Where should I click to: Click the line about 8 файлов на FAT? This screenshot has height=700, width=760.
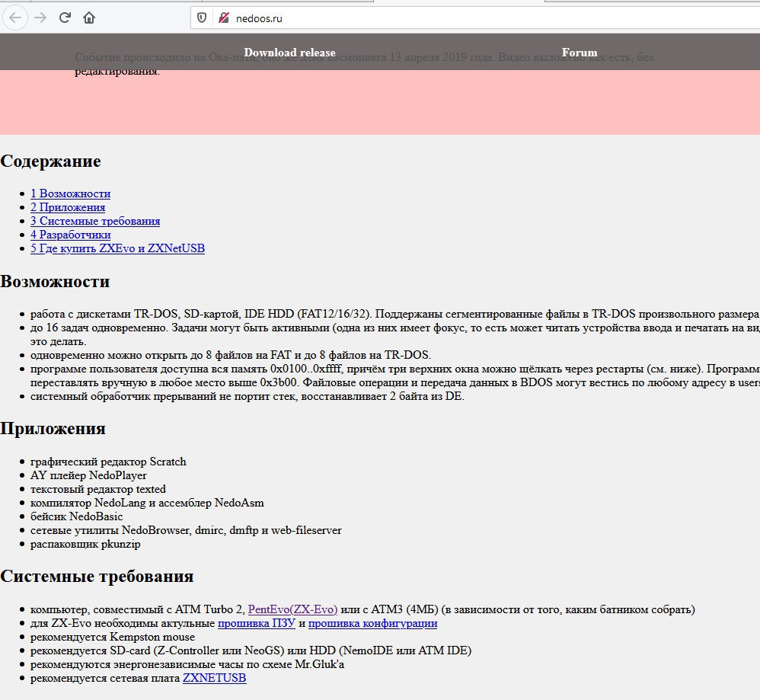[230, 355]
